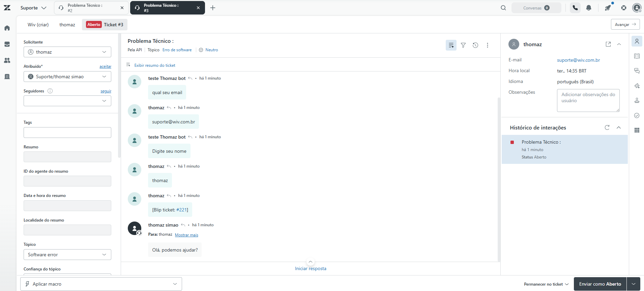Screen dimensions: 644x291
Task: Open the Solicitante dropdown
Action: [67, 52]
